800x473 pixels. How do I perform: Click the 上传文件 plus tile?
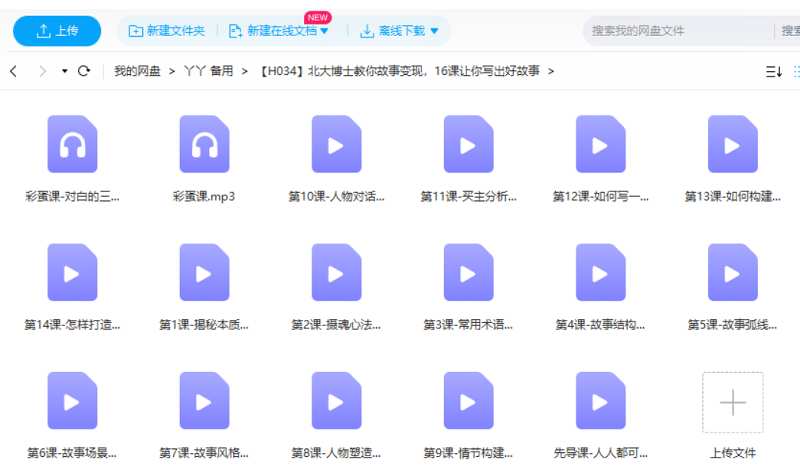732,402
